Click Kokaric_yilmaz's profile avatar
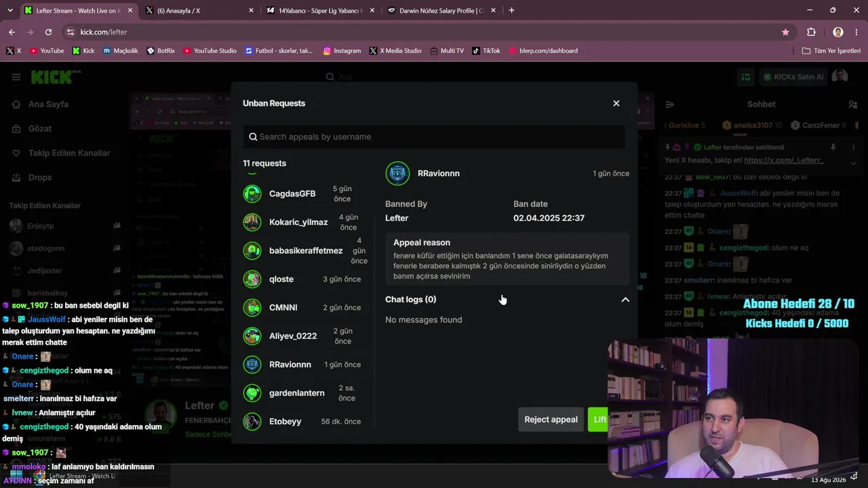Viewport: 868px width, 488px height. click(x=252, y=222)
